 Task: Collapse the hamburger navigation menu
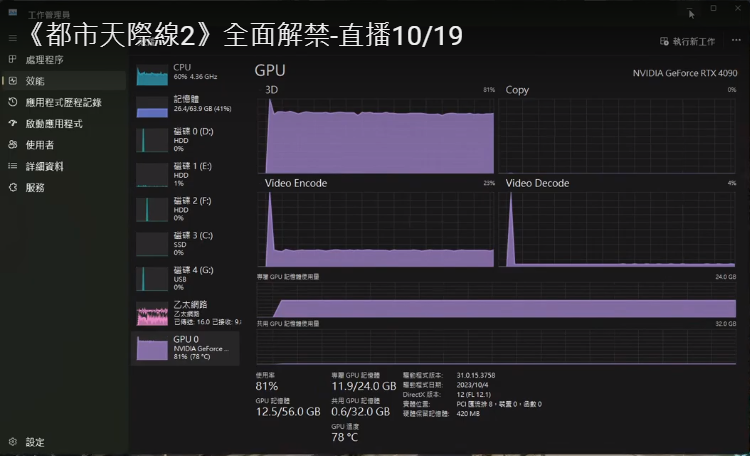13,38
